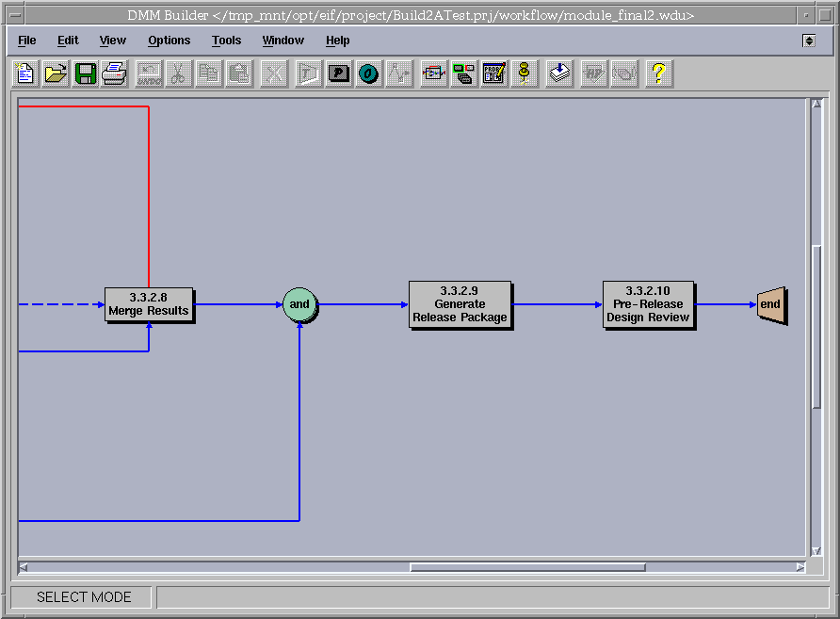
Task: Select the Generate Release Package node
Action: tap(460, 304)
